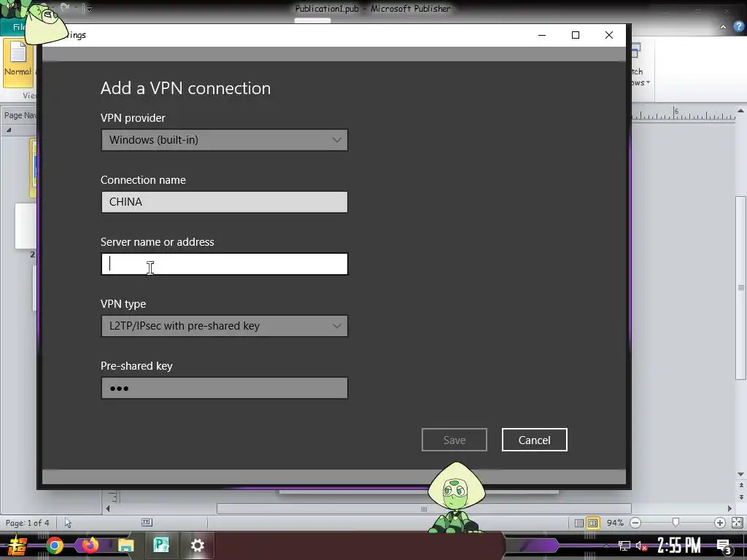Open the Start menu icon

point(18,545)
